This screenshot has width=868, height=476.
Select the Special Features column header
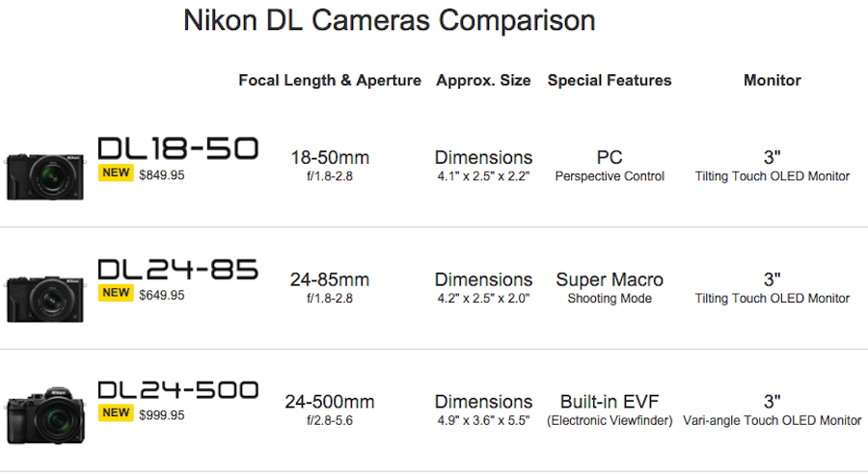tap(610, 81)
